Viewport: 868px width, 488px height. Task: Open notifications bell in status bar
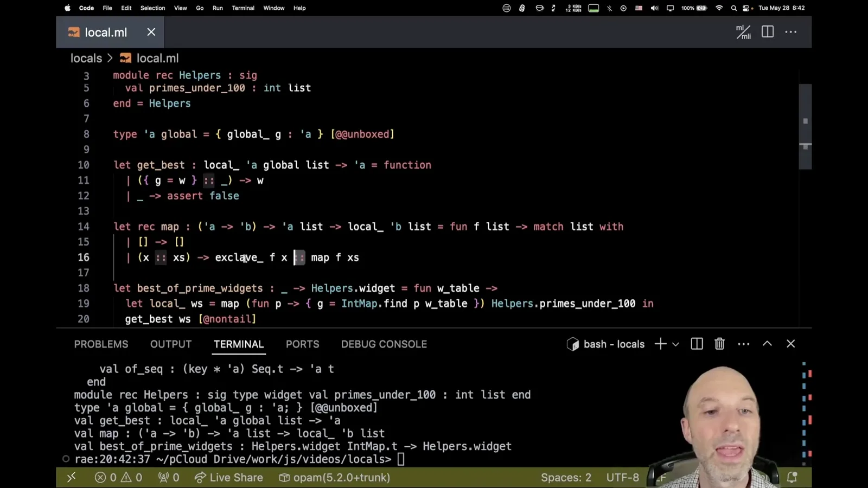click(x=792, y=477)
